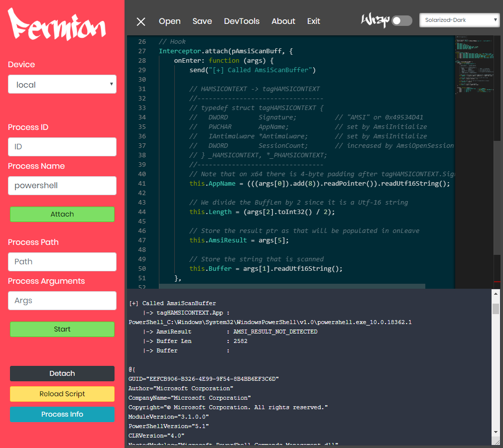Click the "Interceptor" text on line 27

[x=180, y=51]
